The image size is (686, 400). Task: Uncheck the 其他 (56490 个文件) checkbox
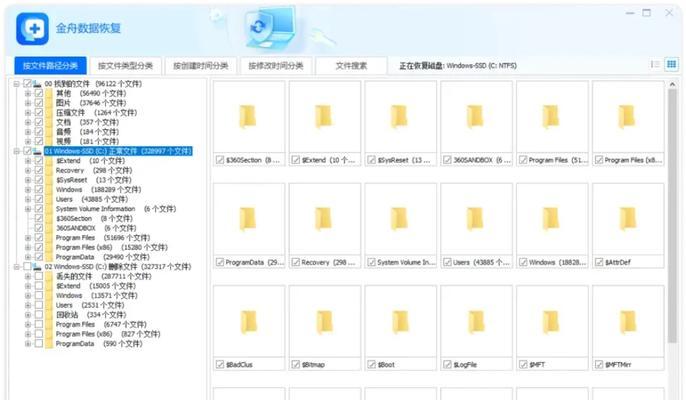(39, 93)
